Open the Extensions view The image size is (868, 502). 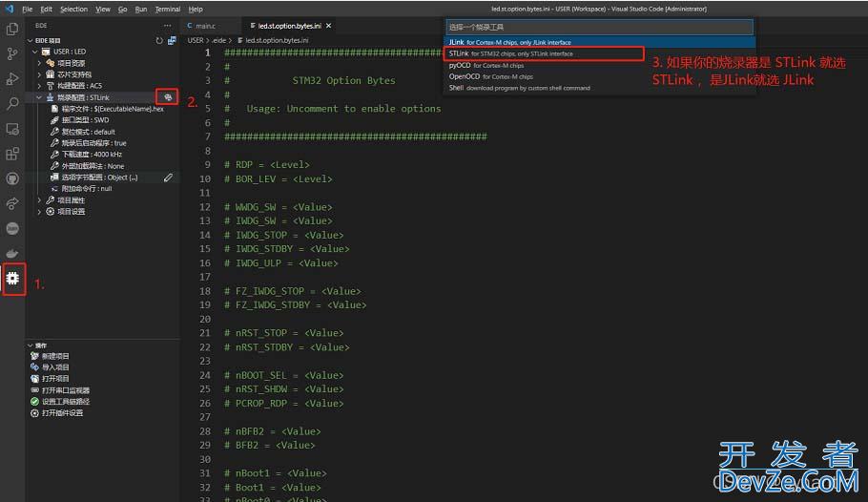pyautogui.click(x=12, y=154)
